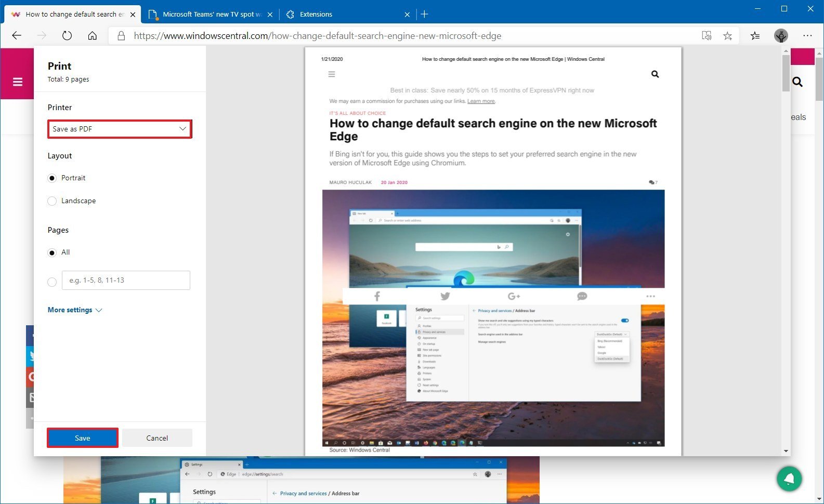Click the preview scrollbar down arrow

tap(786, 451)
